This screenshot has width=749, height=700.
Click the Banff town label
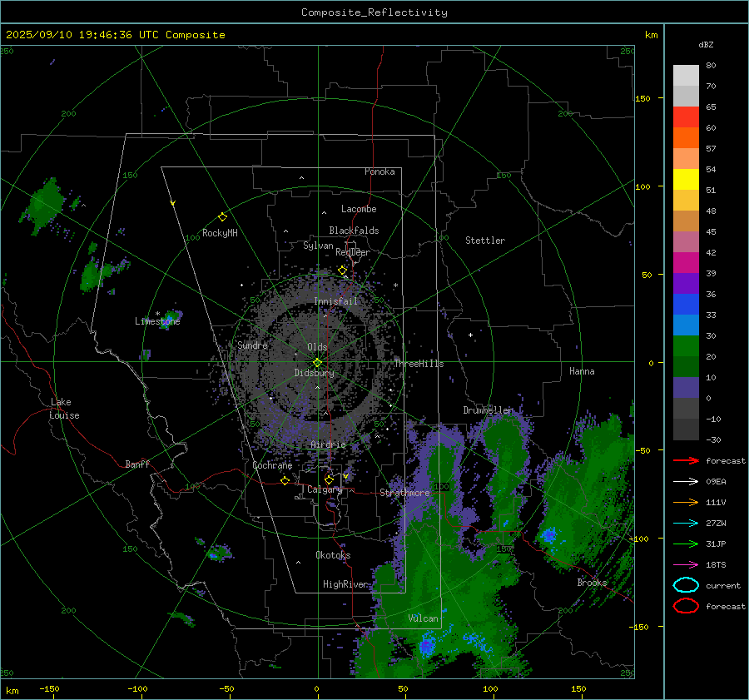click(137, 464)
